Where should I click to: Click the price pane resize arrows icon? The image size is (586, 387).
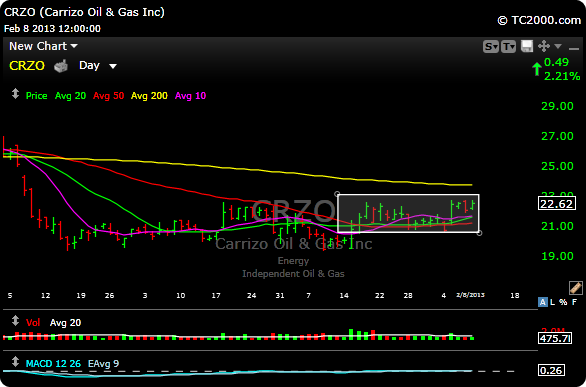pyautogui.click(x=15, y=93)
